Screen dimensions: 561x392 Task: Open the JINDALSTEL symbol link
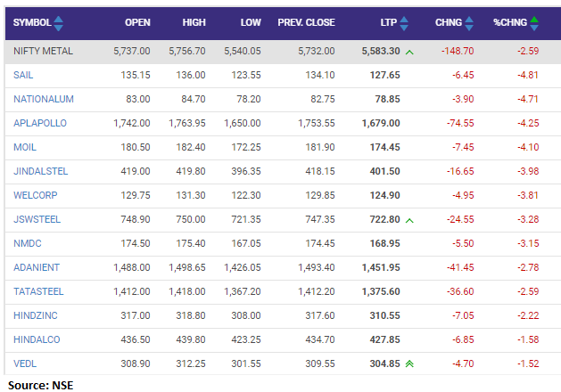coord(41,171)
